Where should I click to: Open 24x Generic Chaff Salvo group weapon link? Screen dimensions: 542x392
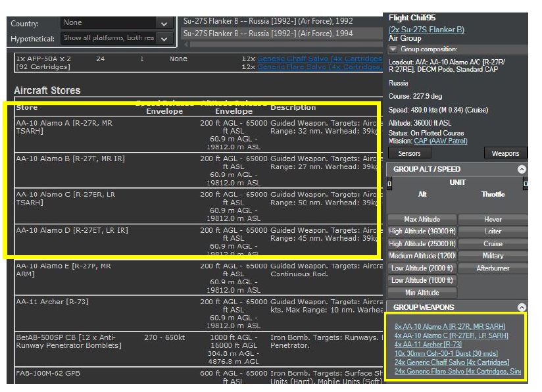(x=452, y=362)
